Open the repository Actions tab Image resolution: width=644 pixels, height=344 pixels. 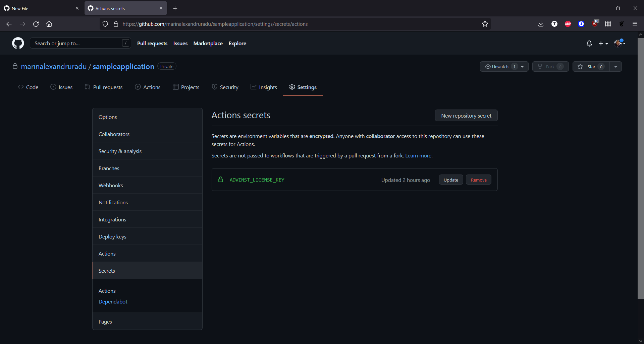pos(148,87)
